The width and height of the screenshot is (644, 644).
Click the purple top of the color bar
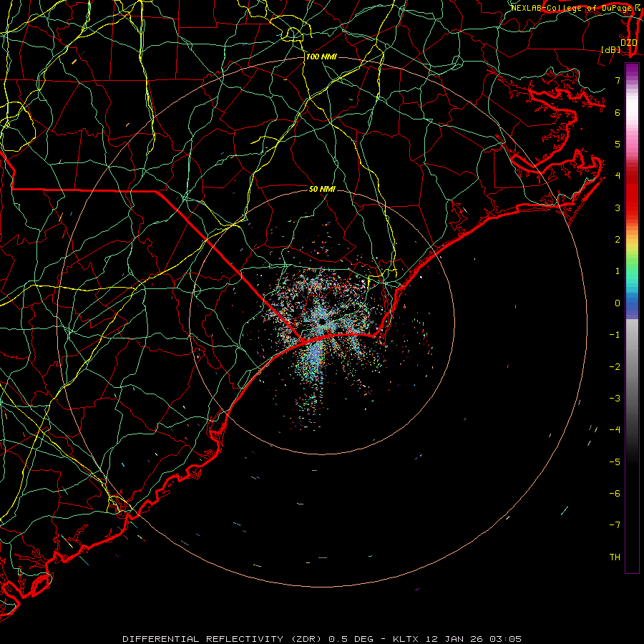click(632, 70)
